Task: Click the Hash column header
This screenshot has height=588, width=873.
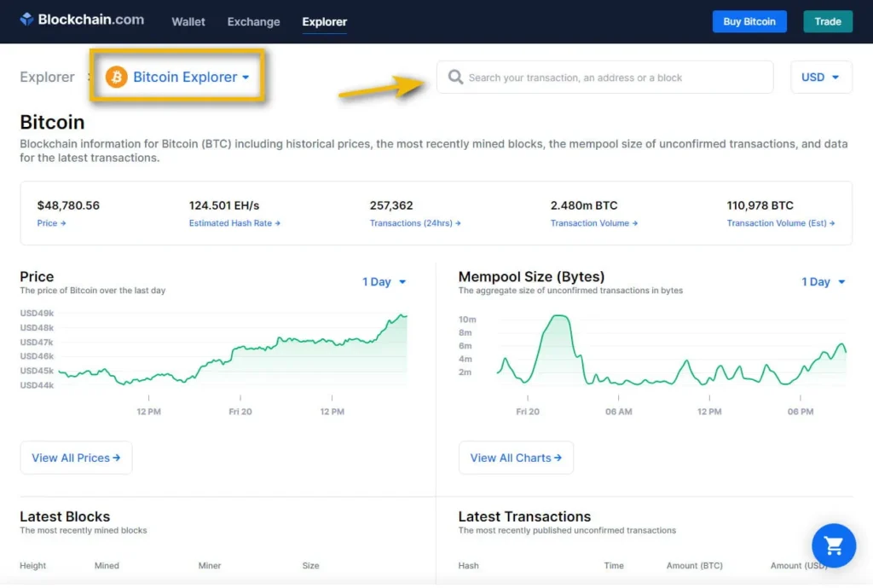Action: (x=468, y=566)
